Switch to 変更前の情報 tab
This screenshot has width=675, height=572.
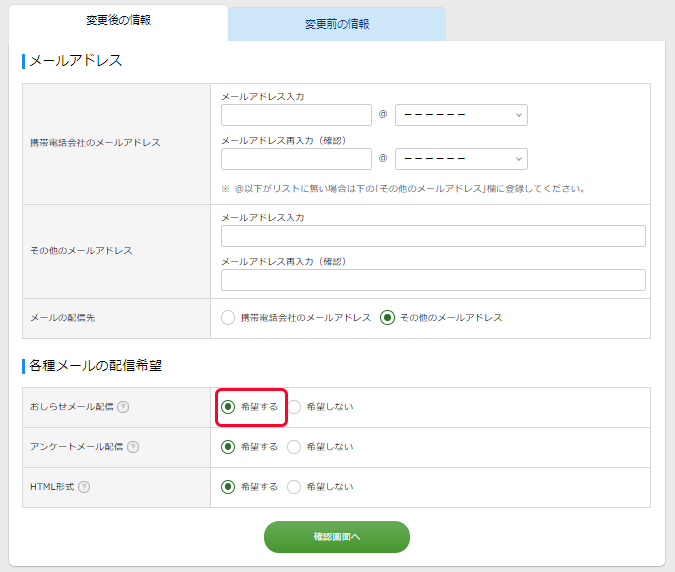click(x=337, y=24)
